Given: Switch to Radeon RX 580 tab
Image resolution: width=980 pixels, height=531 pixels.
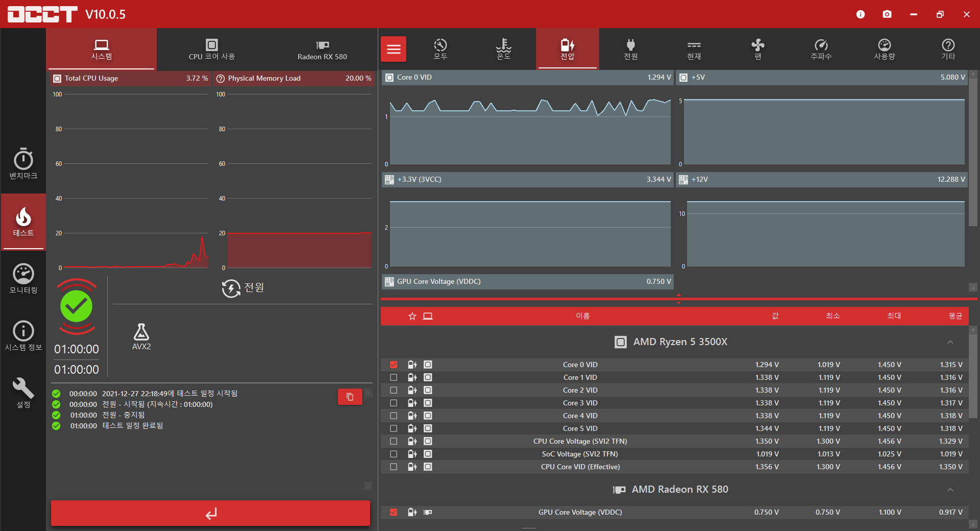Looking at the screenshot, I should tap(322, 49).
